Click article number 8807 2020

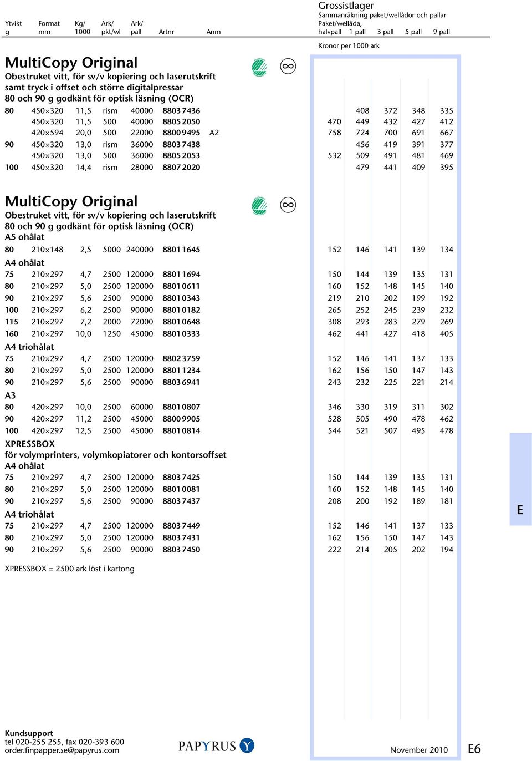181,168
